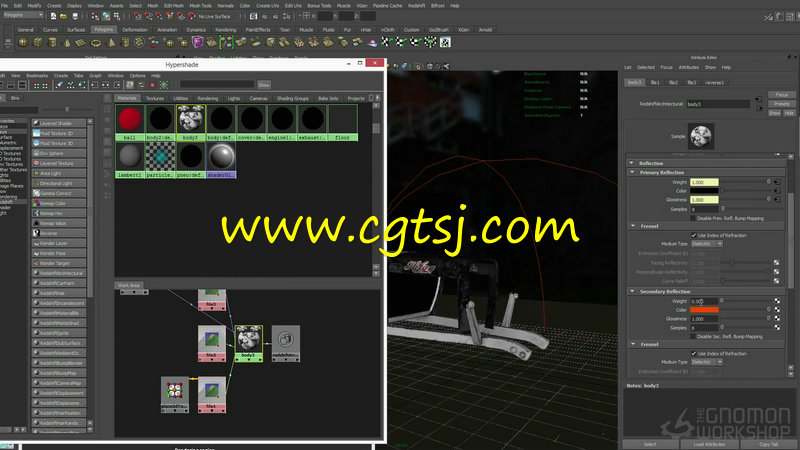Image resolution: width=800 pixels, height=450 pixels.
Task: Open the secondary Medium Type dropdown
Action: 707,362
